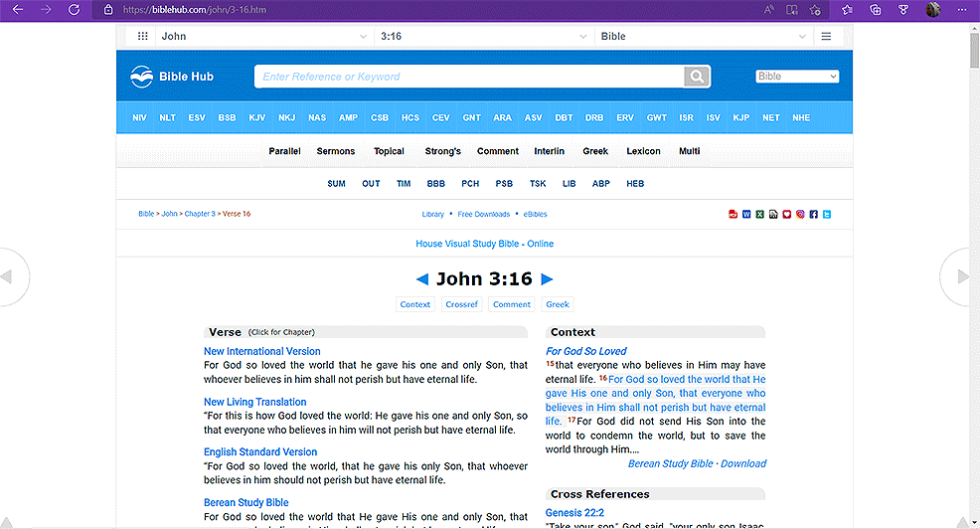Open browser collections
This screenshot has width=980, height=529.
click(x=875, y=9)
